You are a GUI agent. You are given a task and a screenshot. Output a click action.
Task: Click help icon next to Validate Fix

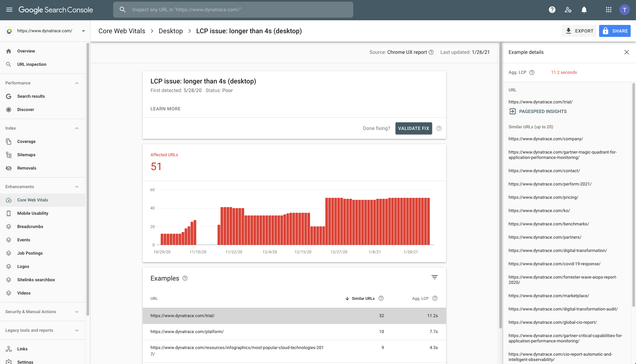(x=439, y=128)
